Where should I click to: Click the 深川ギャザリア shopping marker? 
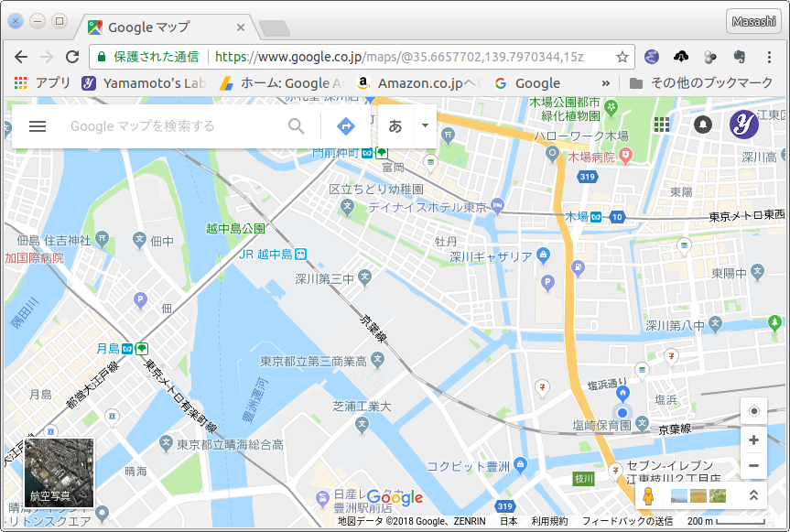tap(543, 255)
